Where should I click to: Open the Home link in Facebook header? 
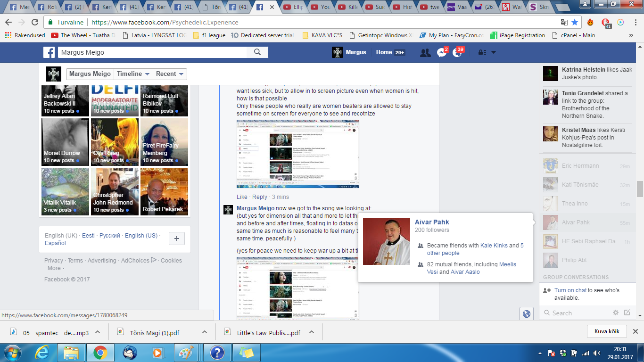pos(384,52)
